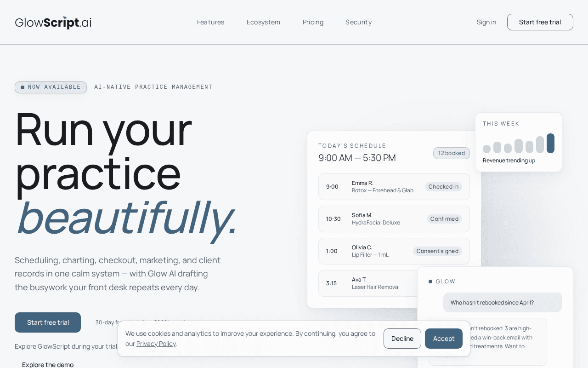Click Start free trial in header
This screenshot has height=368, width=588.
point(540,22)
